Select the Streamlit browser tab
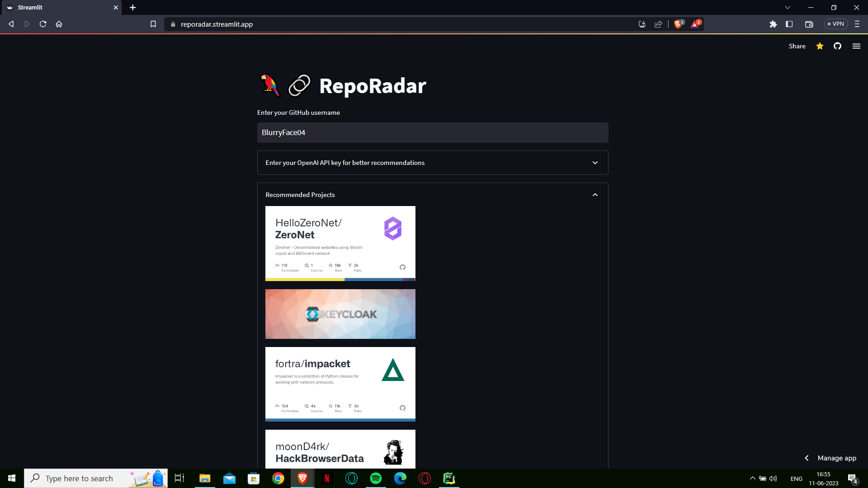 tap(59, 7)
